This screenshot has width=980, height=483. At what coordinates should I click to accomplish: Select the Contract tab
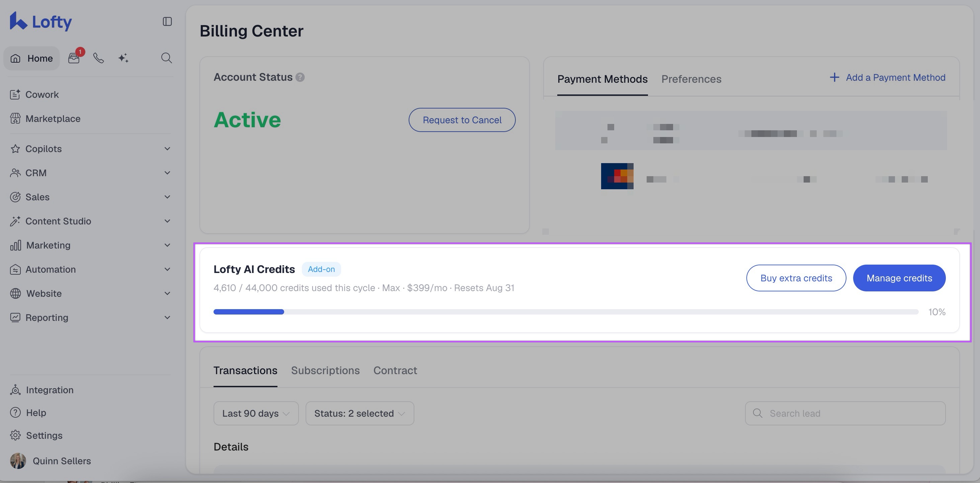pos(395,371)
